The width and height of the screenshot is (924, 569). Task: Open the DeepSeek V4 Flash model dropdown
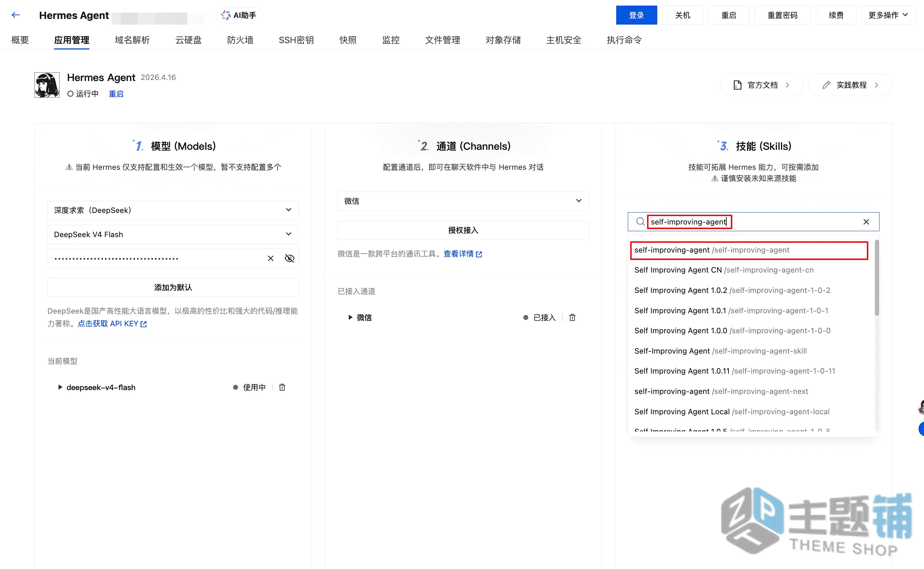(173, 234)
